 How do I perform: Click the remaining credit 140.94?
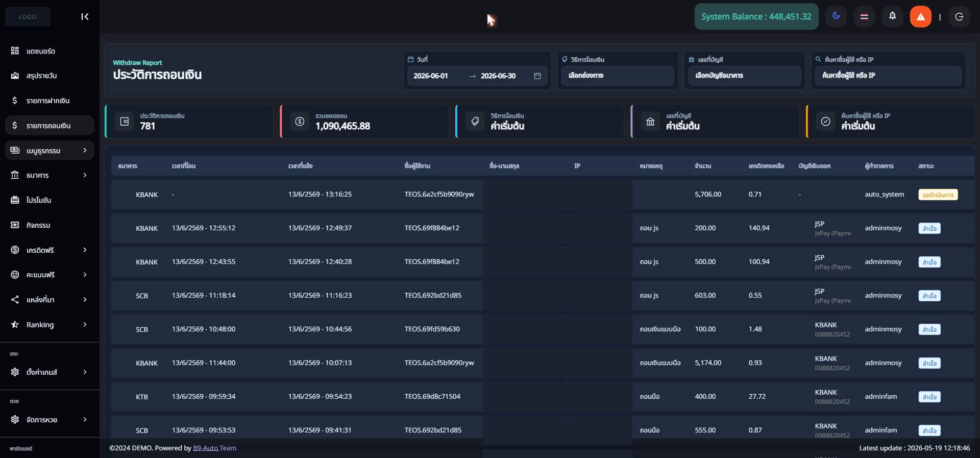pyautogui.click(x=759, y=228)
